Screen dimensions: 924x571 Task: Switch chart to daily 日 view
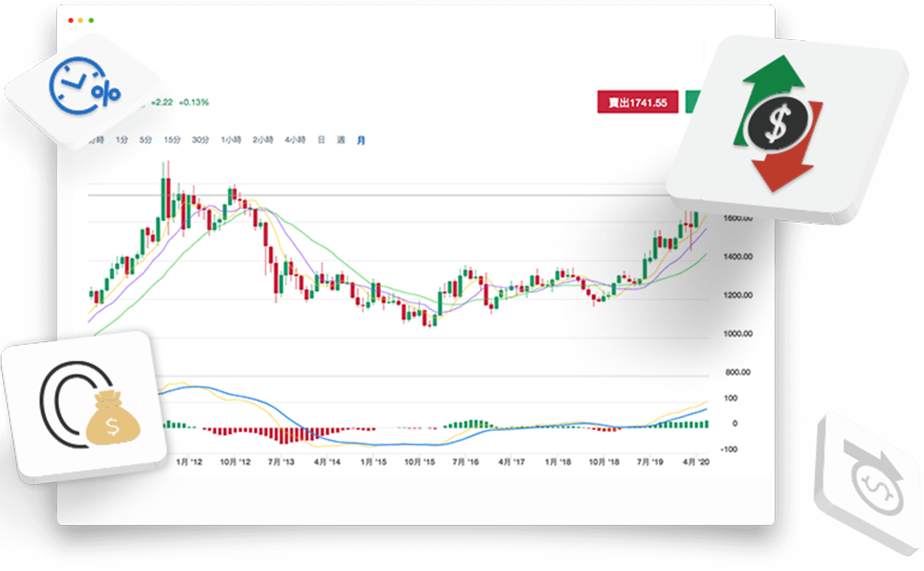tap(322, 140)
